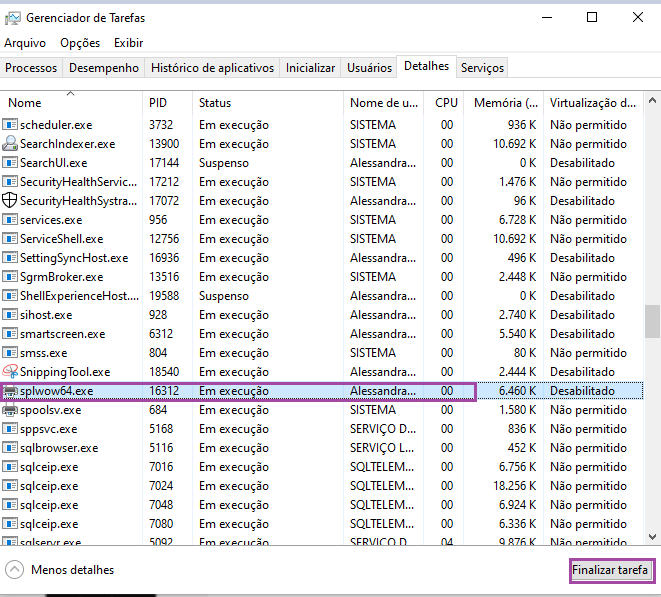Click the icon of sqlceip.exe PID 7016
Viewport: 661px width, 597px height.
(10, 467)
